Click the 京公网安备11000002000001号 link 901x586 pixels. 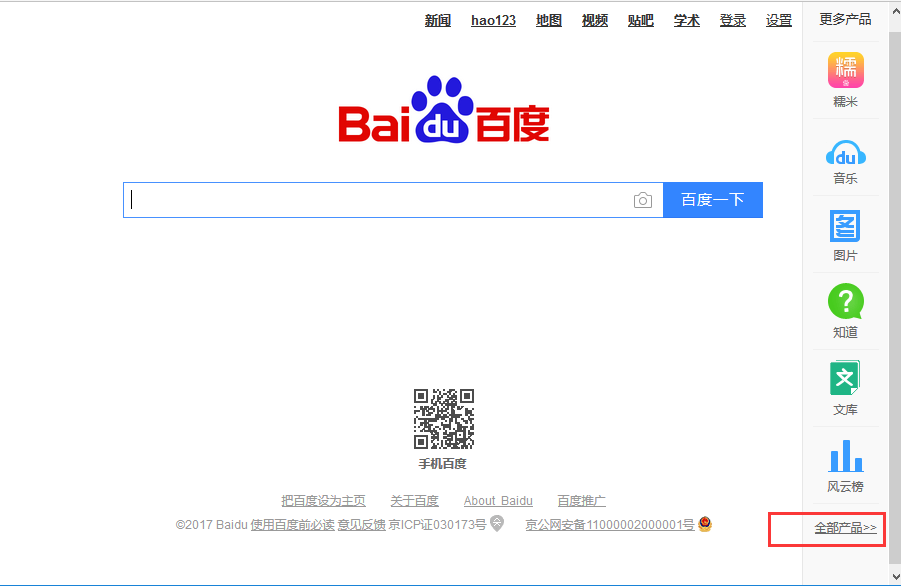(610, 525)
